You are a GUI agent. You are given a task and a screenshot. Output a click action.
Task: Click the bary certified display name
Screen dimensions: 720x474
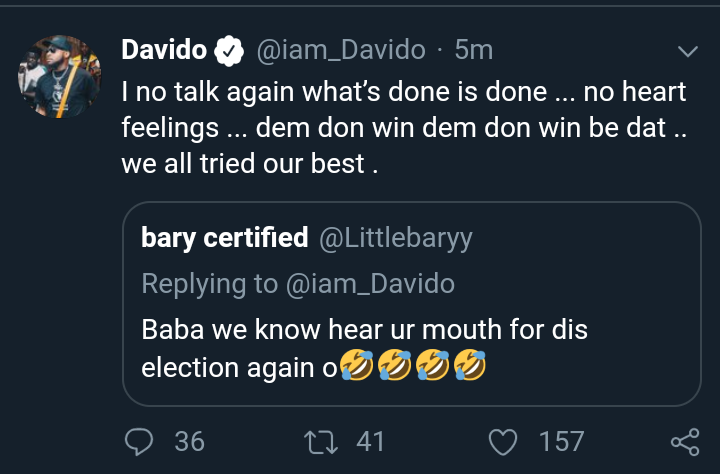pyautogui.click(x=225, y=238)
